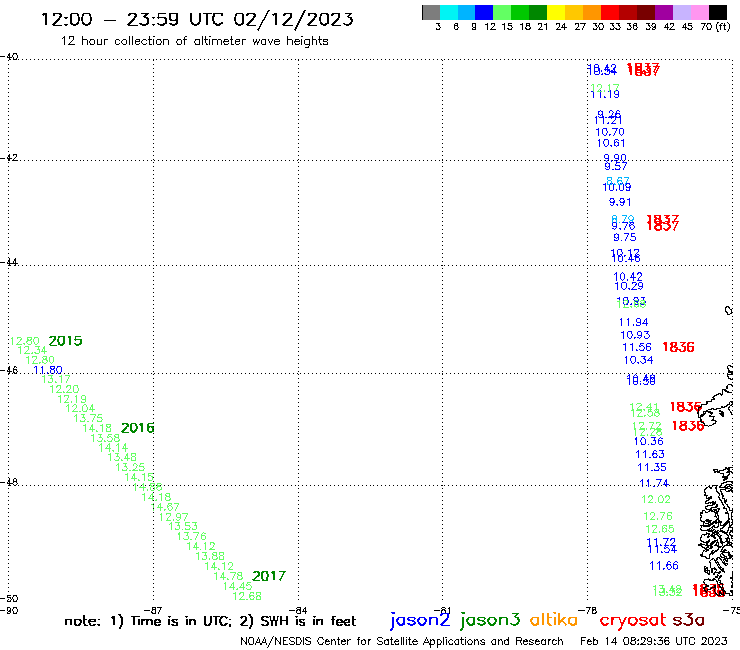Click the 13.25 wave height value
The image size is (740, 650).
pos(130,467)
